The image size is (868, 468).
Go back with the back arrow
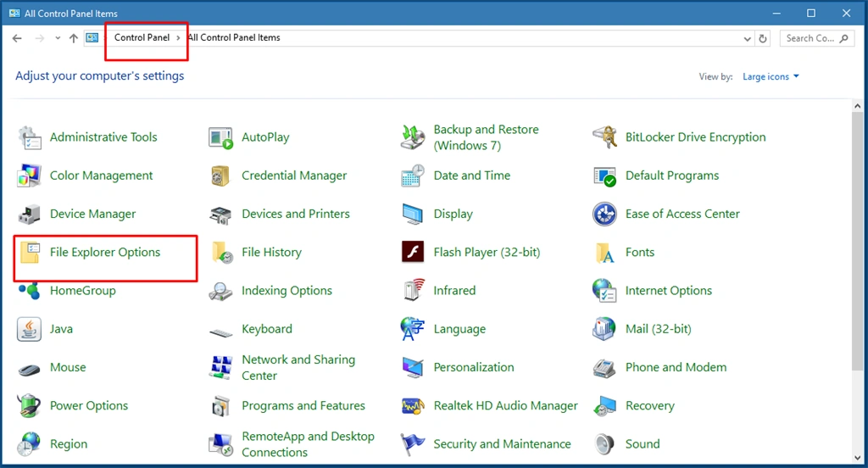pyautogui.click(x=17, y=38)
